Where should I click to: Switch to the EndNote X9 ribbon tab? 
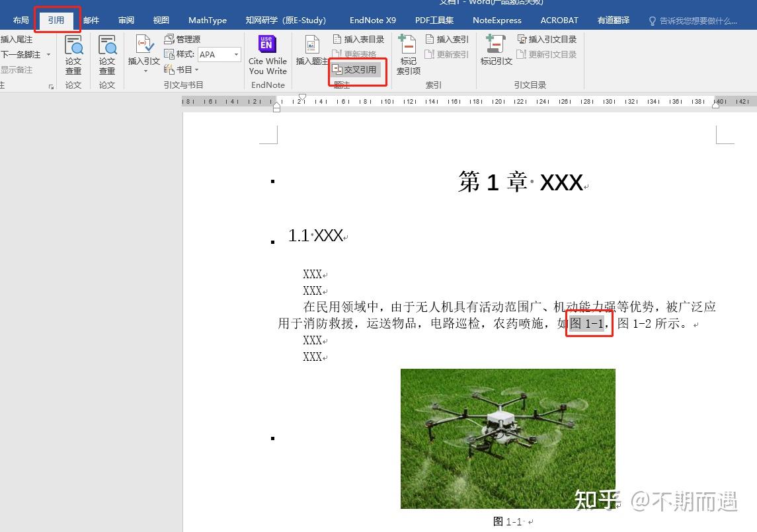point(372,20)
